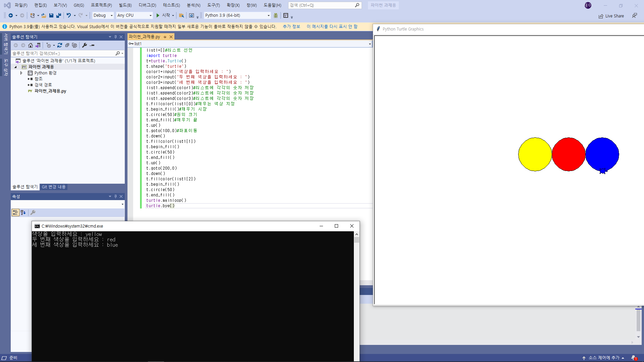Refresh Solution Explorer with sync icon

(x=60, y=45)
